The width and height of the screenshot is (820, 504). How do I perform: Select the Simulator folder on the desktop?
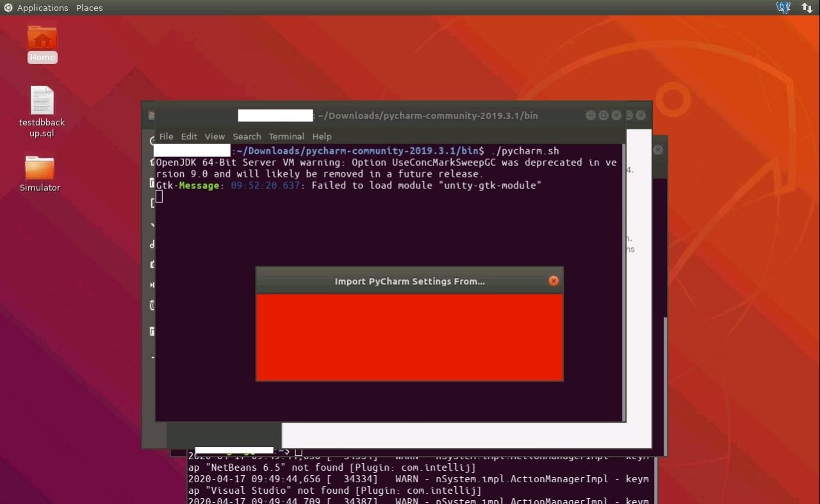pos(40,174)
